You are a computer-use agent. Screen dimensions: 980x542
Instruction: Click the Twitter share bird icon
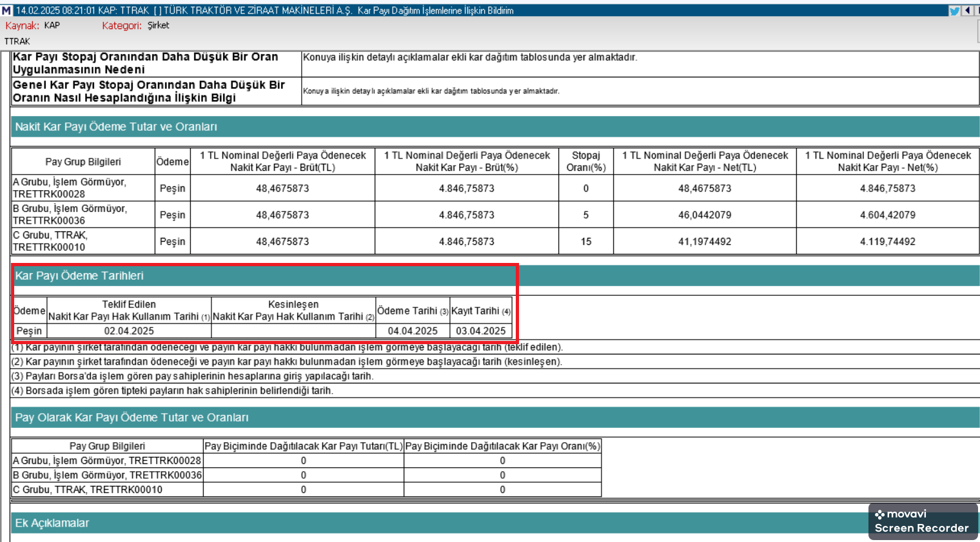(x=954, y=10)
